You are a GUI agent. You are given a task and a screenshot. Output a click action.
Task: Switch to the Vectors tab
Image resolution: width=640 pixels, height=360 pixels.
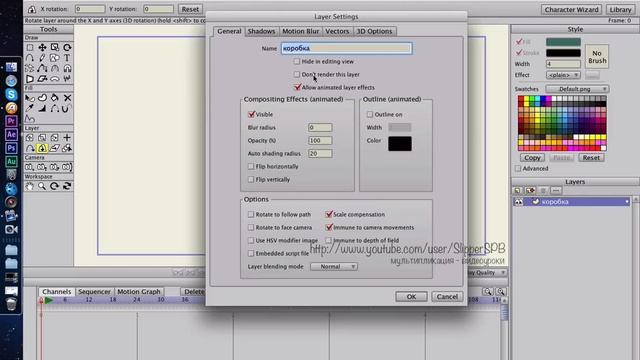coord(337,31)
